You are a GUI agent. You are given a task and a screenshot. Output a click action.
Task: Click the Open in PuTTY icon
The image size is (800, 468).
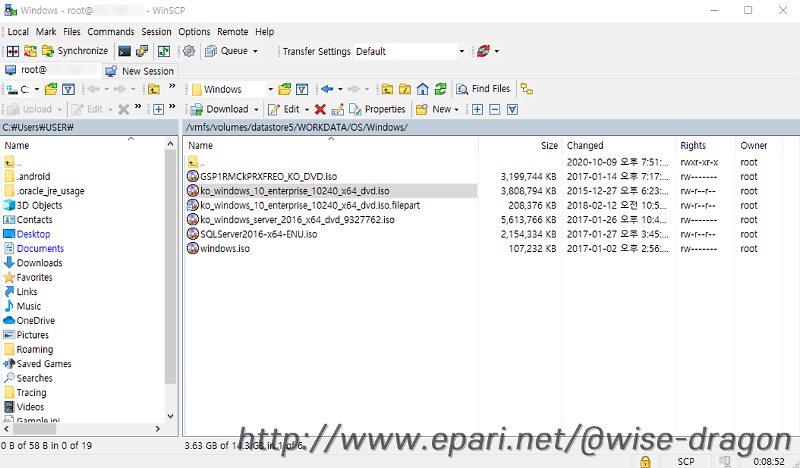(x=142, y=51)
